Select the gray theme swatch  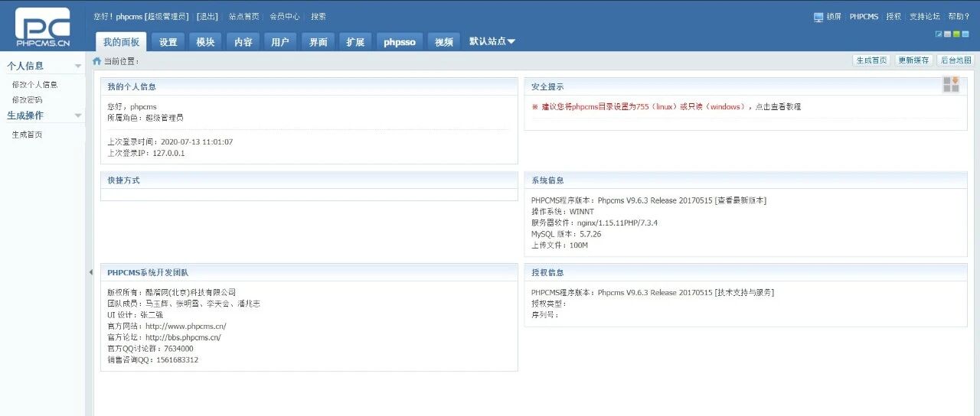click(x=948, y=34)
